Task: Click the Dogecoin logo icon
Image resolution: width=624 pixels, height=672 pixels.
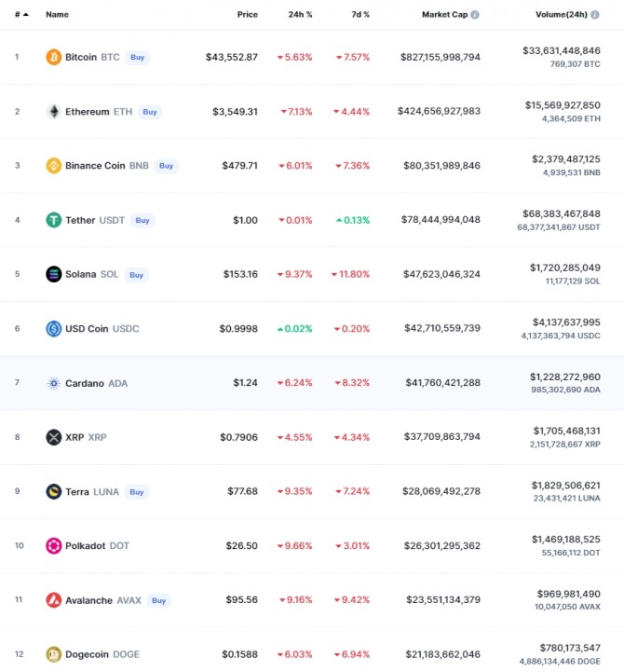Action: tap(53, 654)
